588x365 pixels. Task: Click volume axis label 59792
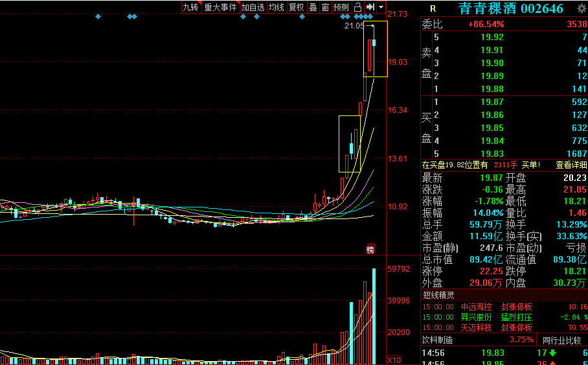tap(399, 269)
